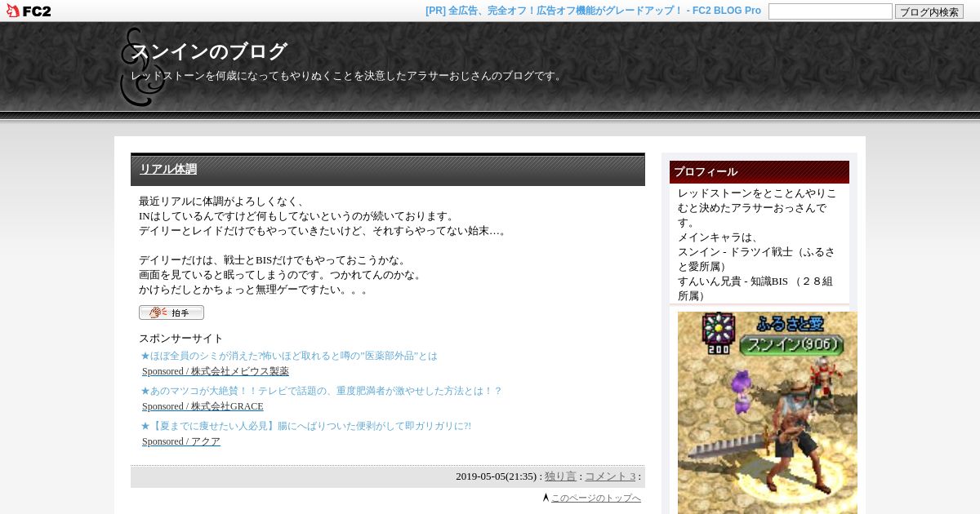
Task: Click the スポンサーサイト label
Action: [181, 339]
